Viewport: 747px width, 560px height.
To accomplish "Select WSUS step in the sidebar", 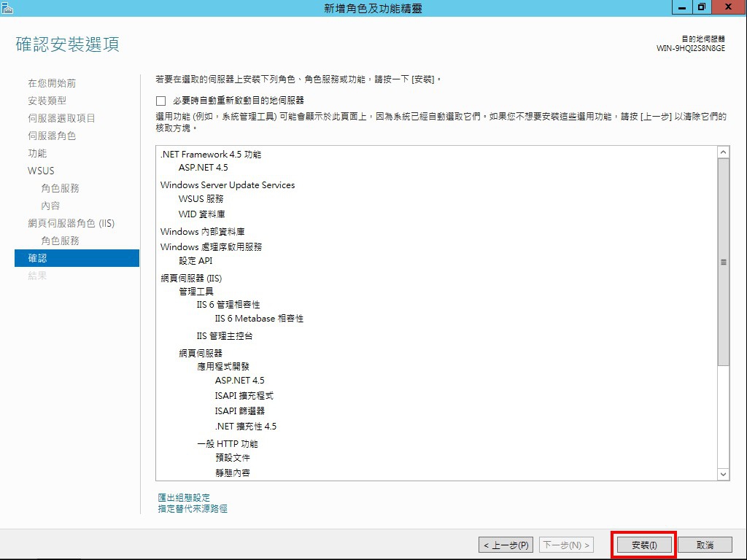I will point(41,171).
